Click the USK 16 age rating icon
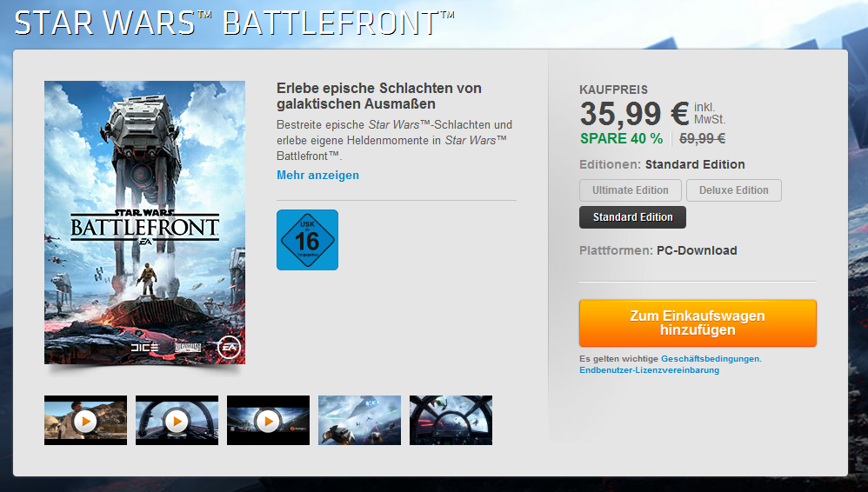The height and width of the screenshot is (492, 868). click(x=307, y=240)
